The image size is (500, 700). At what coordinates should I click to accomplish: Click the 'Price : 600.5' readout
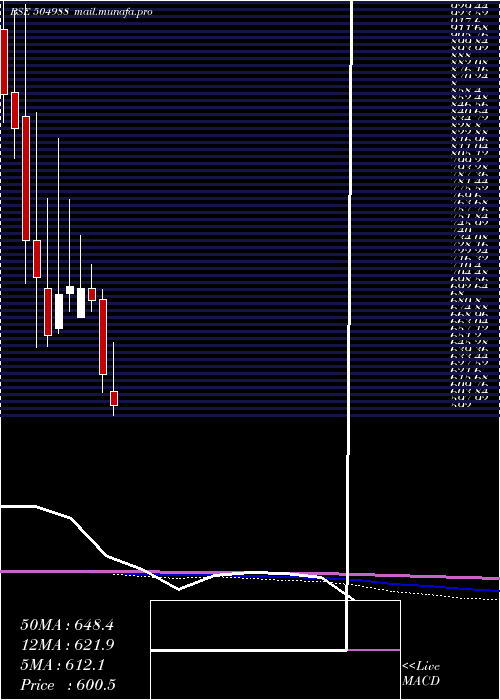click(x=68, y=685)
